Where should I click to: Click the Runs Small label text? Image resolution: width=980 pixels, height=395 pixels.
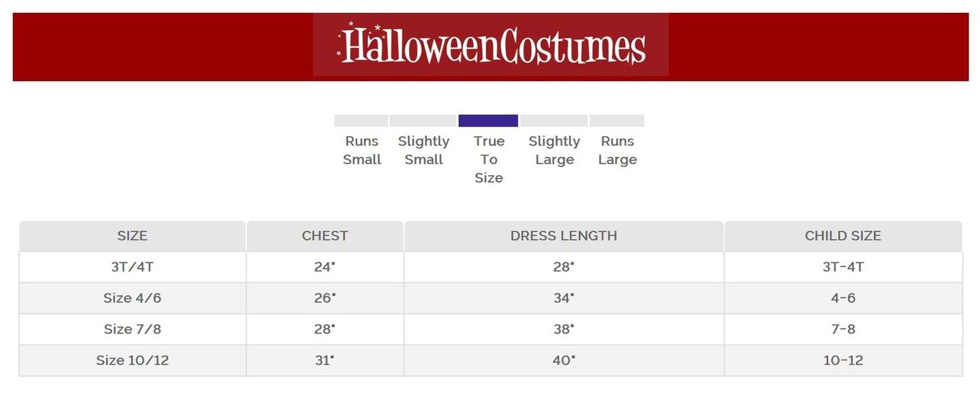click(361, 151)
